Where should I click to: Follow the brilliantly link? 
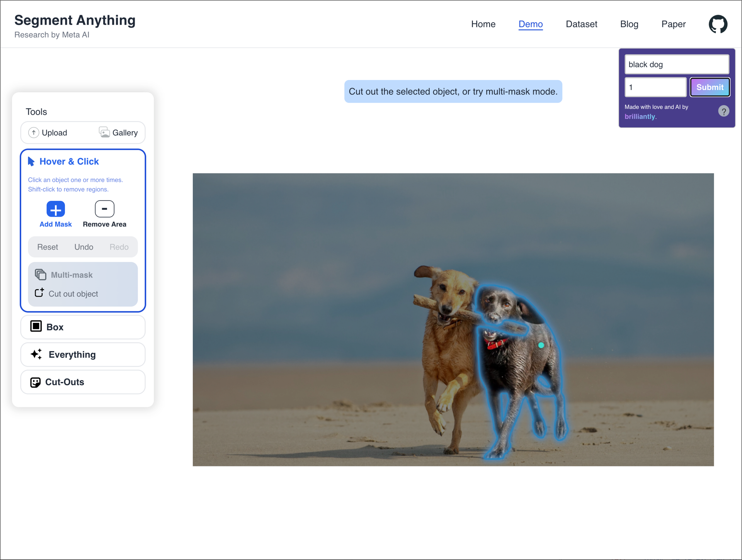tap(640, 117)
